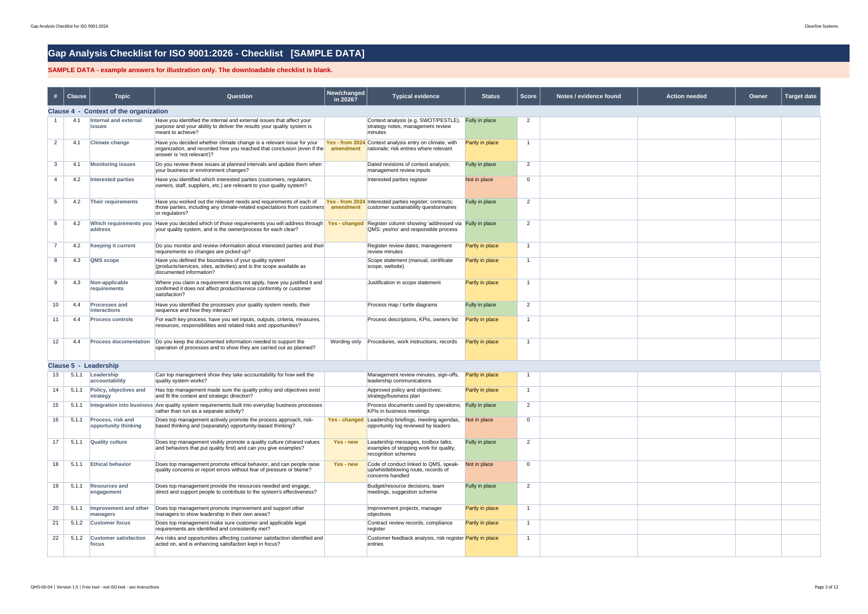Click 'Not in place' status for Interested parties
868x614 pixels.
(491, 187)
